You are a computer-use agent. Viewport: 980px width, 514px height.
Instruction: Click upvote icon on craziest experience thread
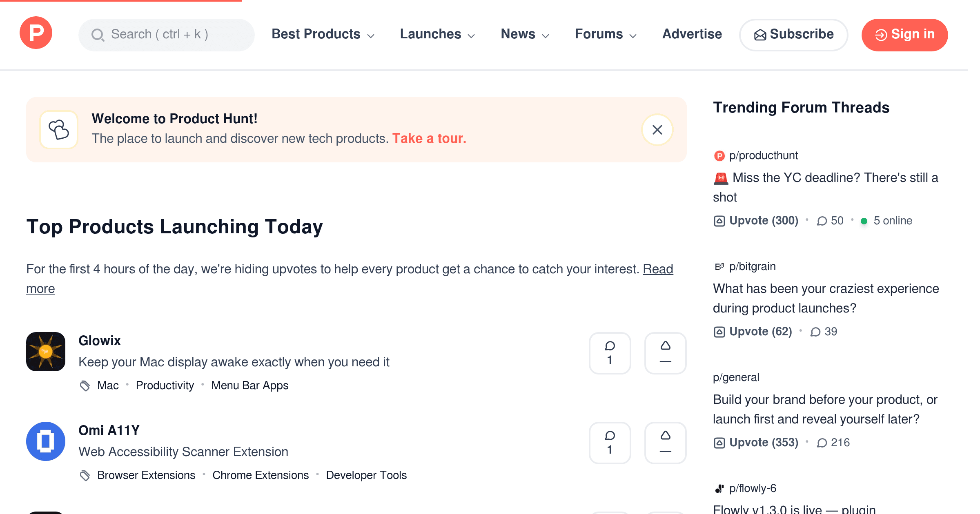(x=719, y=332)
